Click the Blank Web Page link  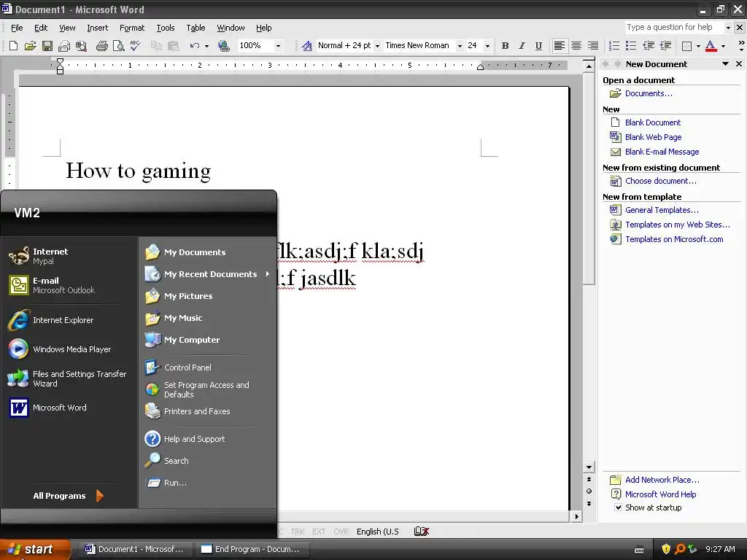(x=653, y=137)
